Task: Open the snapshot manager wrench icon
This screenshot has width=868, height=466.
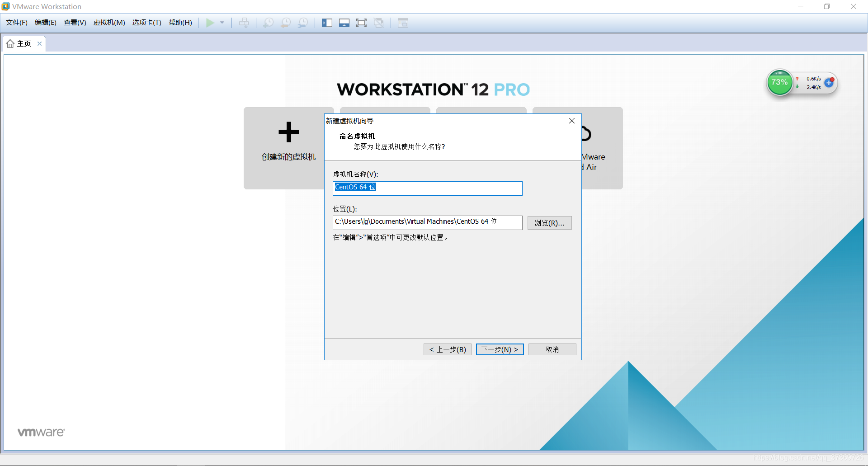Action: pyautogui.click(x=303, y=23)
